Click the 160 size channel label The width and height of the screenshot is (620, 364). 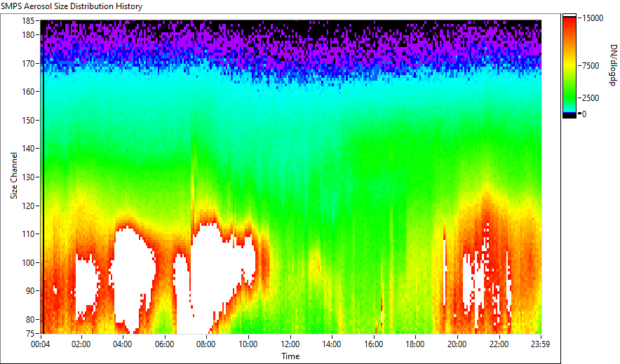click(x=28, y=92)
